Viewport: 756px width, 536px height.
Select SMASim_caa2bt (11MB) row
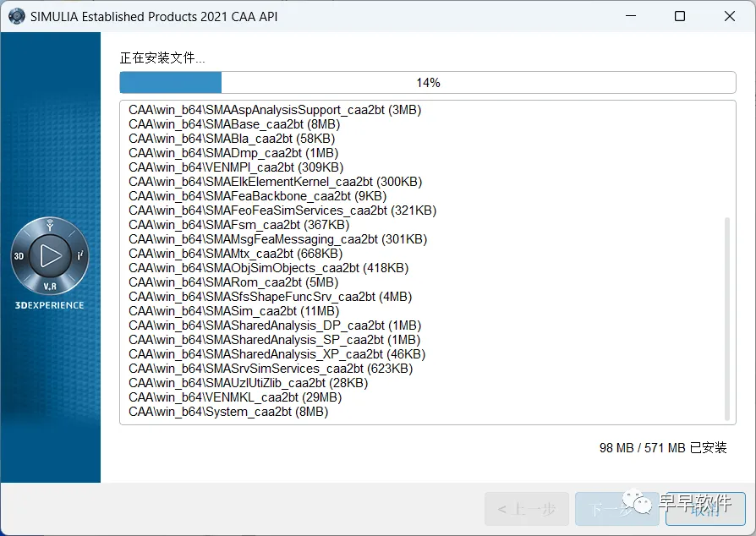coord(234,311)
